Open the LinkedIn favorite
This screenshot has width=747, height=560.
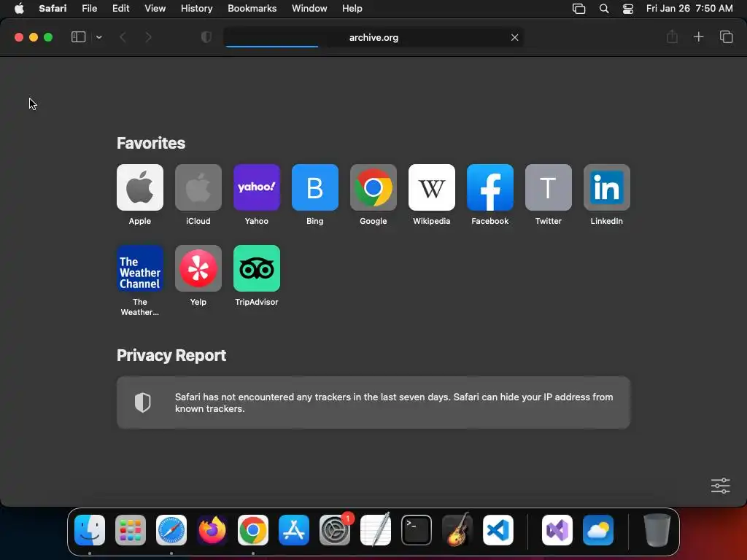click(607, 187)
